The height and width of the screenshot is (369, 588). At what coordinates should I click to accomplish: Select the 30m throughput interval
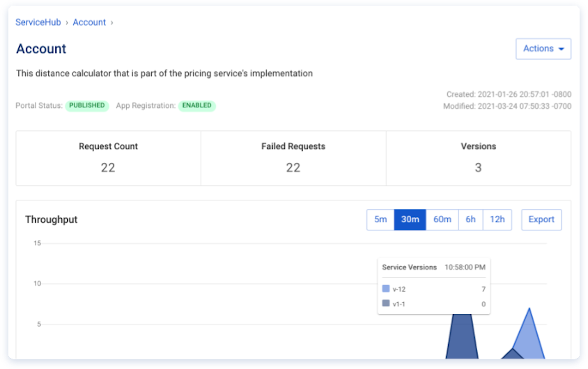click(410, 219)
